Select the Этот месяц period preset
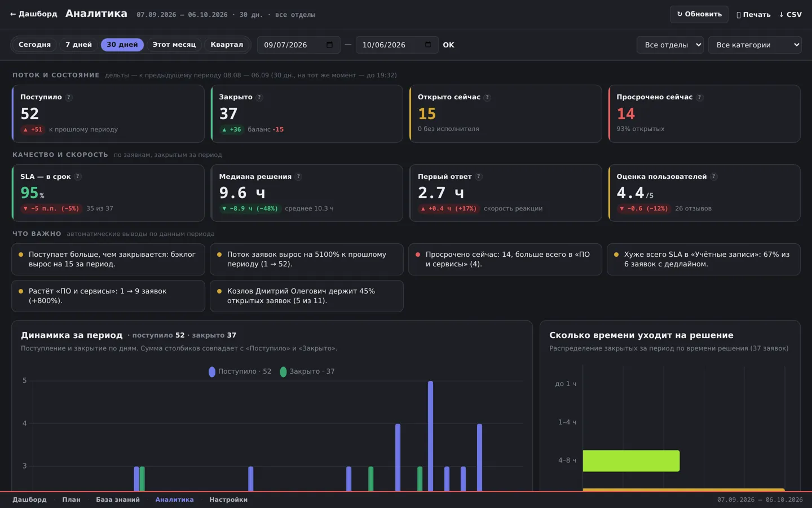 point(174,45)
